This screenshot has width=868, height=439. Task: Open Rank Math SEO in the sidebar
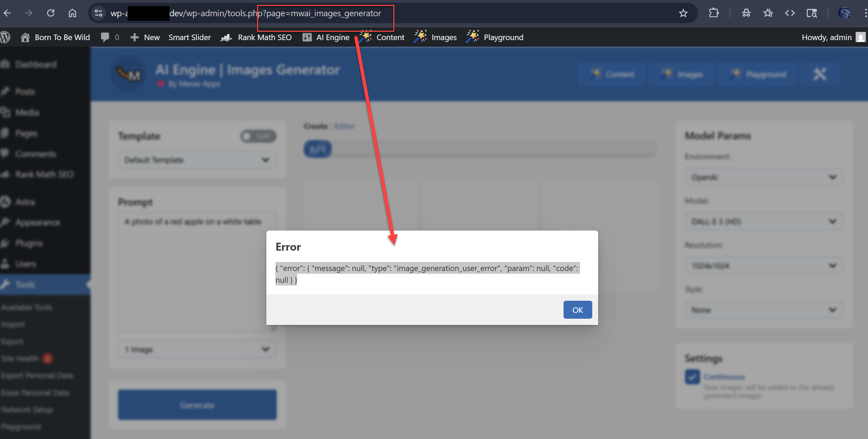click(44, 174)
